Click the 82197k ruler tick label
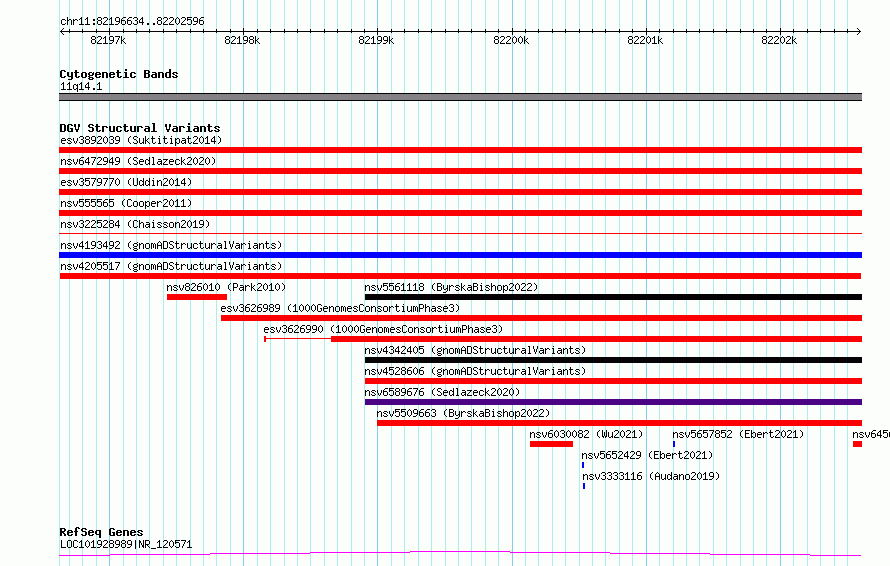The height and width of the screenshot is (566, 890). [x=108, y=40]
